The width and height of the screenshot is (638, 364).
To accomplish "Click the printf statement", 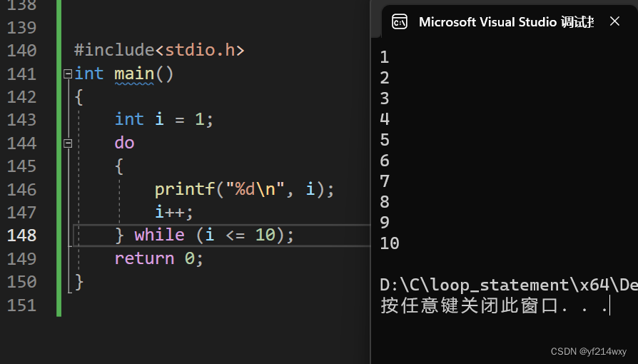I will pyautogui.click(x=244, y=189).
